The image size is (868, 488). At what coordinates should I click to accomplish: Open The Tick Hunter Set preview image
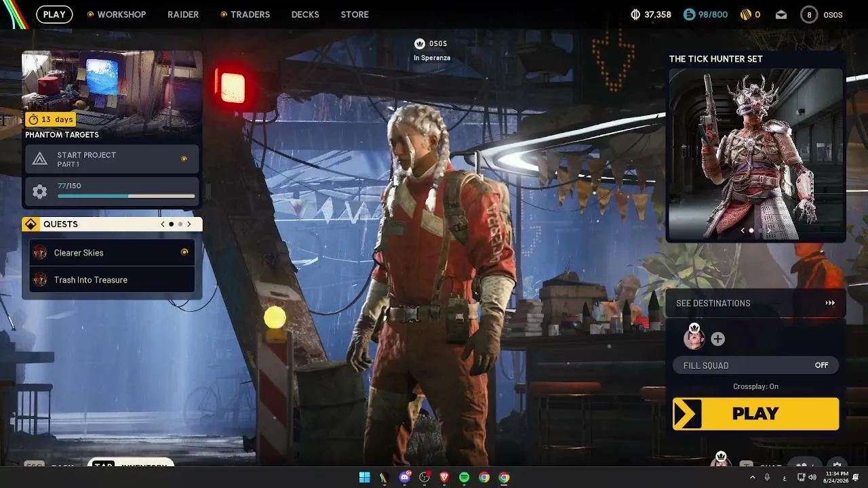coord(755,155)
